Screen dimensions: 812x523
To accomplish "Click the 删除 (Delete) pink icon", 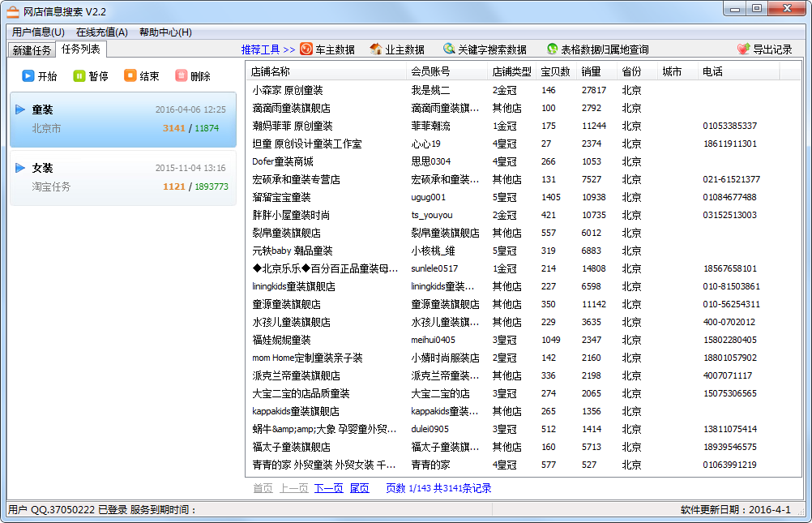I will point(181,76).
